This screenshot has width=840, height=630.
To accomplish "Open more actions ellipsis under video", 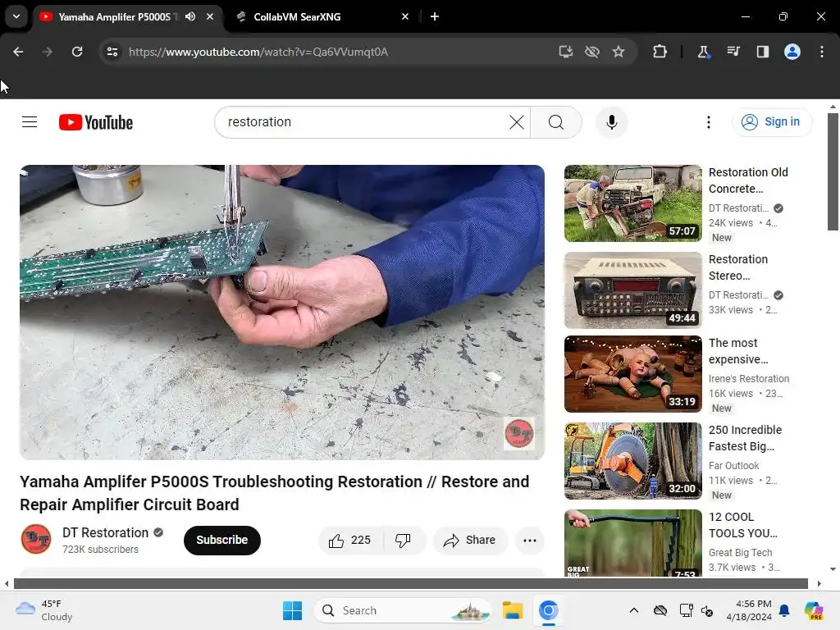I will 529,540.
